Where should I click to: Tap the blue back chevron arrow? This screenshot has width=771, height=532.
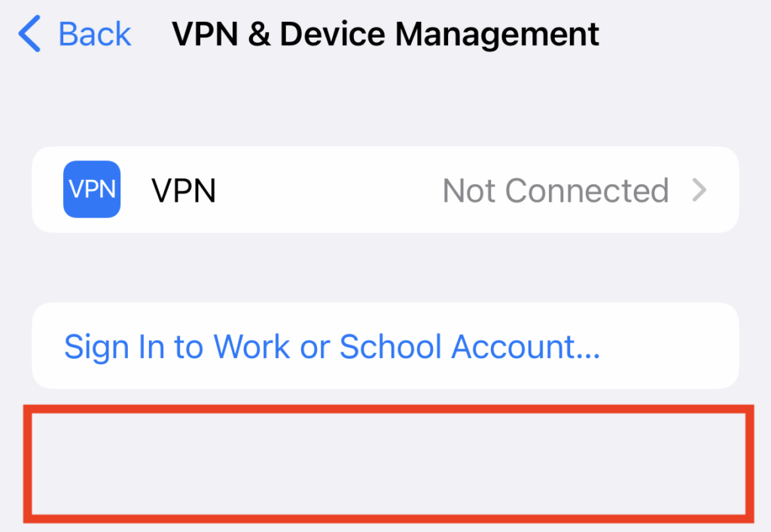point(29,33)
